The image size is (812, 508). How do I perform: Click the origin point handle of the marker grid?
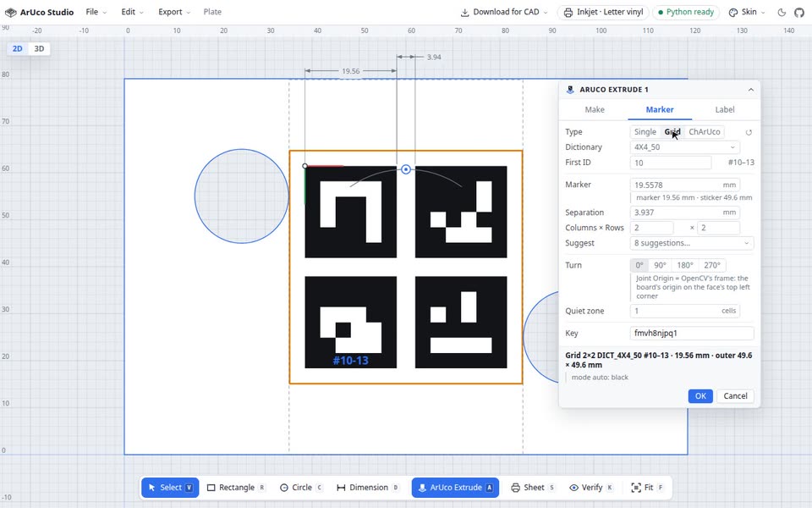[305, 166]
